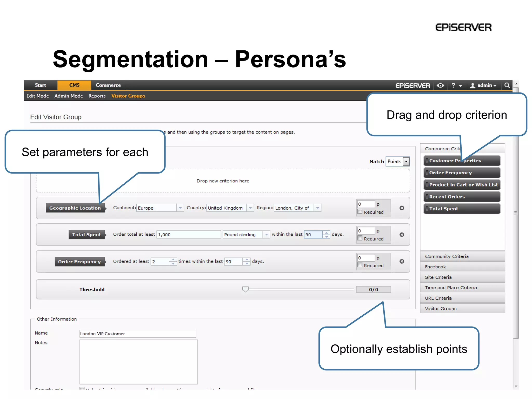Go to Admin Mode
This screenshot has height=399, width=532.
[x=69, y=96]
